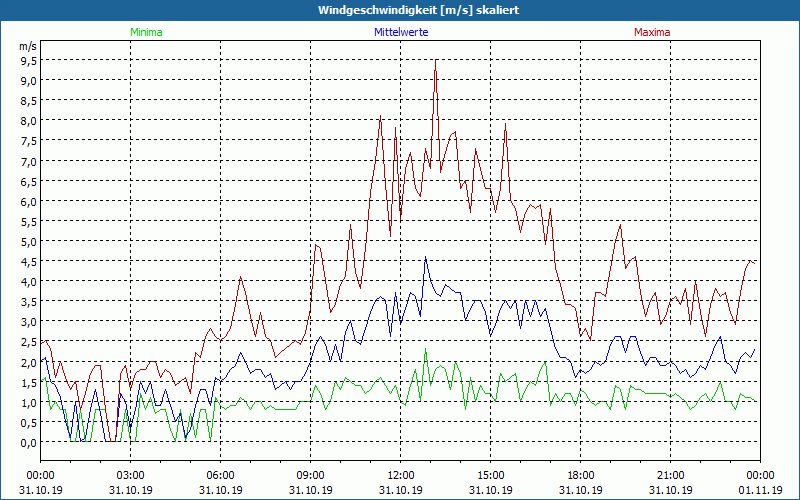Screen dimensions: 800x500
Task: Click the green Minima legend label
Action: (x=146, y=32)
